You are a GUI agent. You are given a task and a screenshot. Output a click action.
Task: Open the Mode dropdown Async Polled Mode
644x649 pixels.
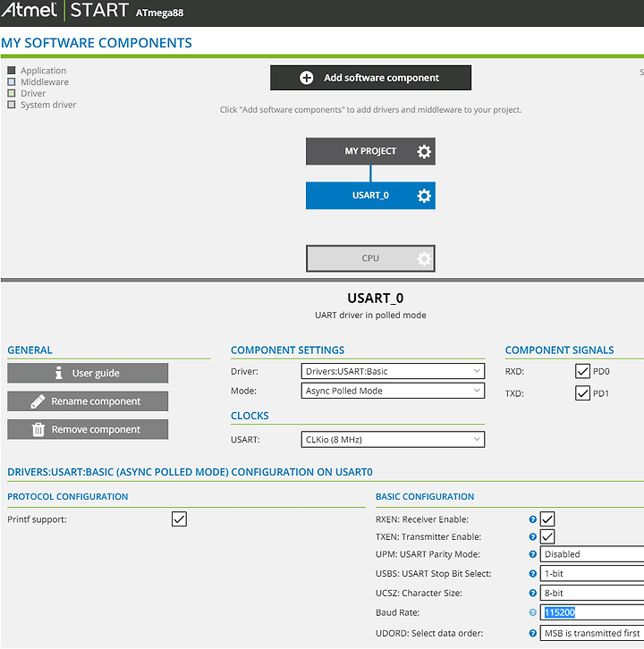[393, 391]
